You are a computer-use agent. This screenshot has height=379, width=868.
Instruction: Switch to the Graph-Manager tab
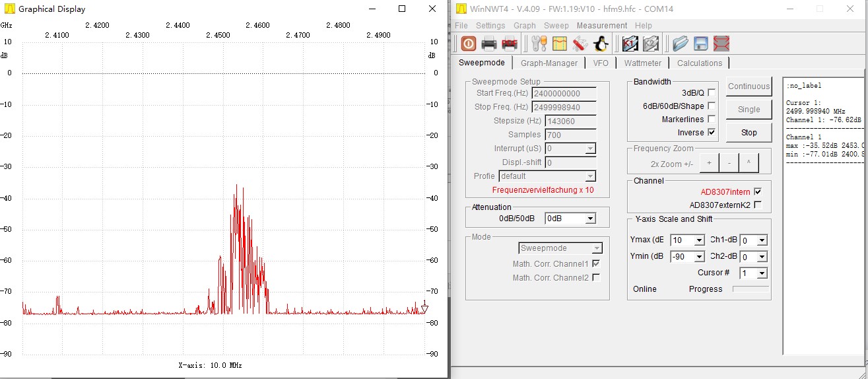coord(549,63)
